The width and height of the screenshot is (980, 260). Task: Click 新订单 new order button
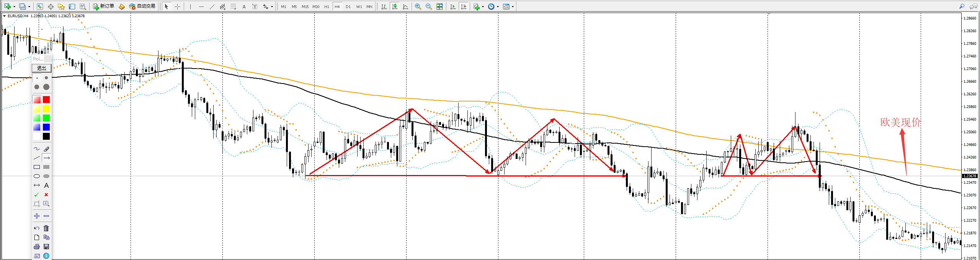(104, 7)
